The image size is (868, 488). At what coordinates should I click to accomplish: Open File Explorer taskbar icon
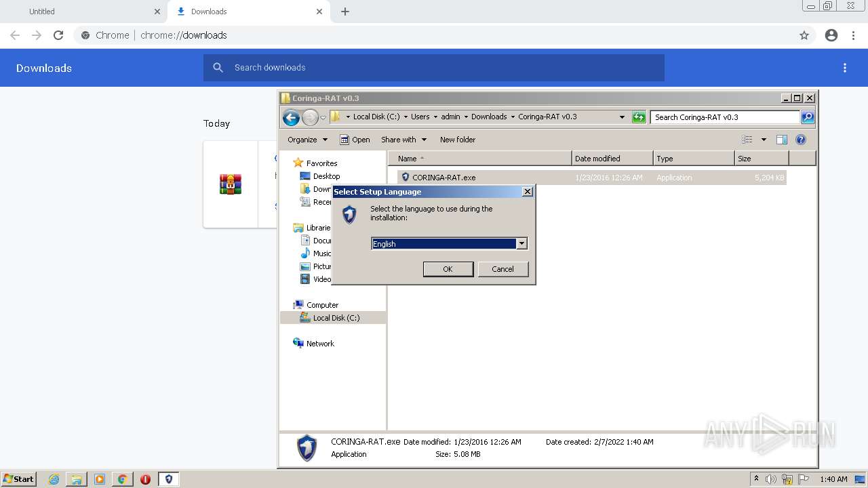tap(77, 479)
